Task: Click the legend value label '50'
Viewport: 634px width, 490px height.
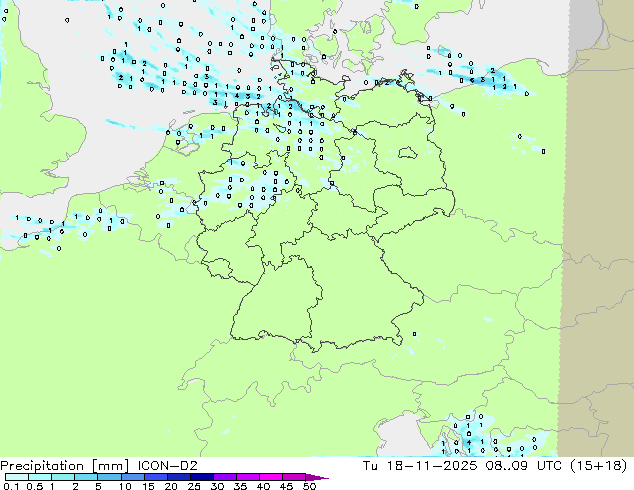Action: (x=309, y=486)
